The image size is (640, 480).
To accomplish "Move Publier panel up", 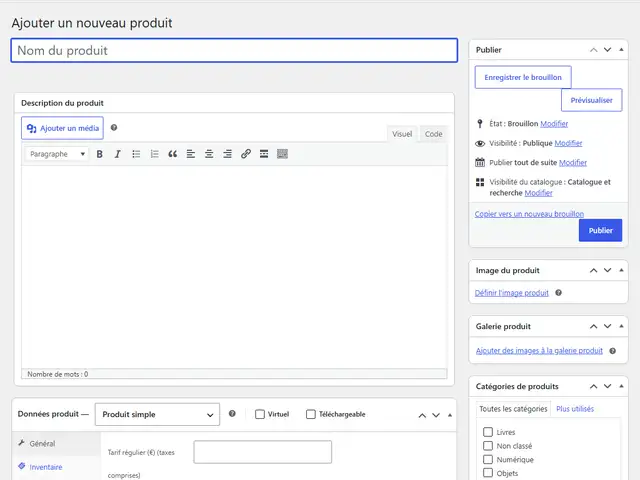I will [x=593, y=50].
